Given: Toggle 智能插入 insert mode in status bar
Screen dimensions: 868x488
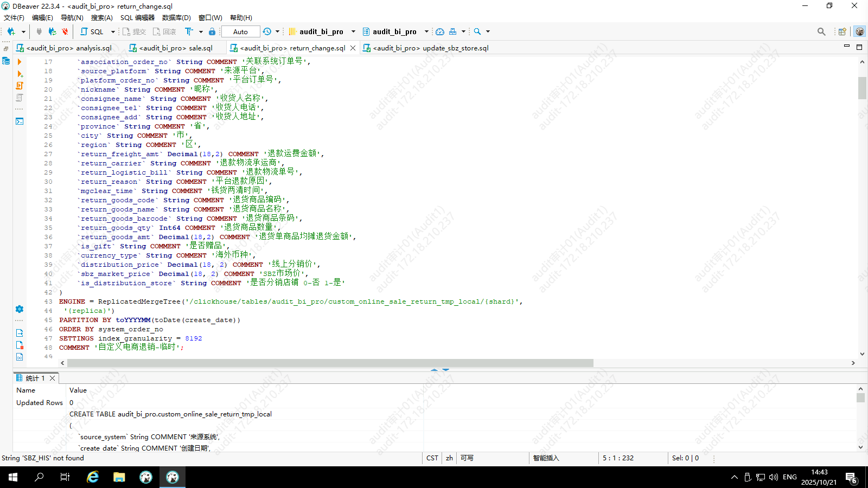Looking at the screenshot, I should (x=546, y=458).
